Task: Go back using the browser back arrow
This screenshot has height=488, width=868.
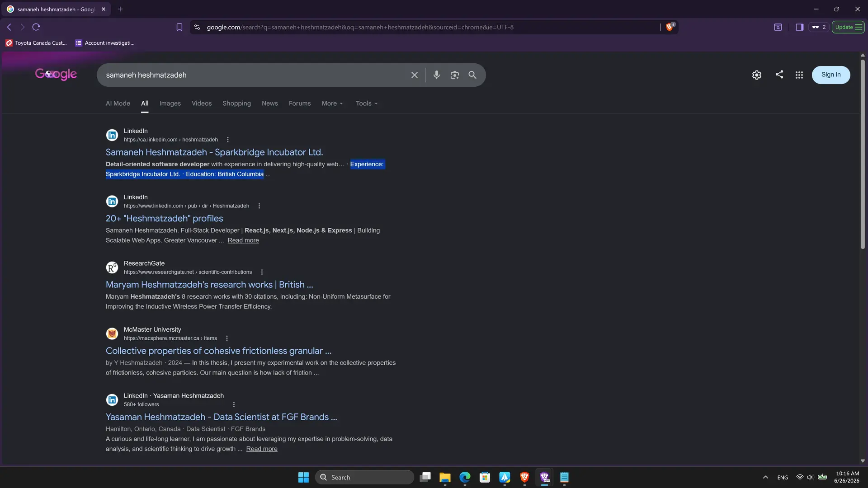Action: tap(9, 27)
